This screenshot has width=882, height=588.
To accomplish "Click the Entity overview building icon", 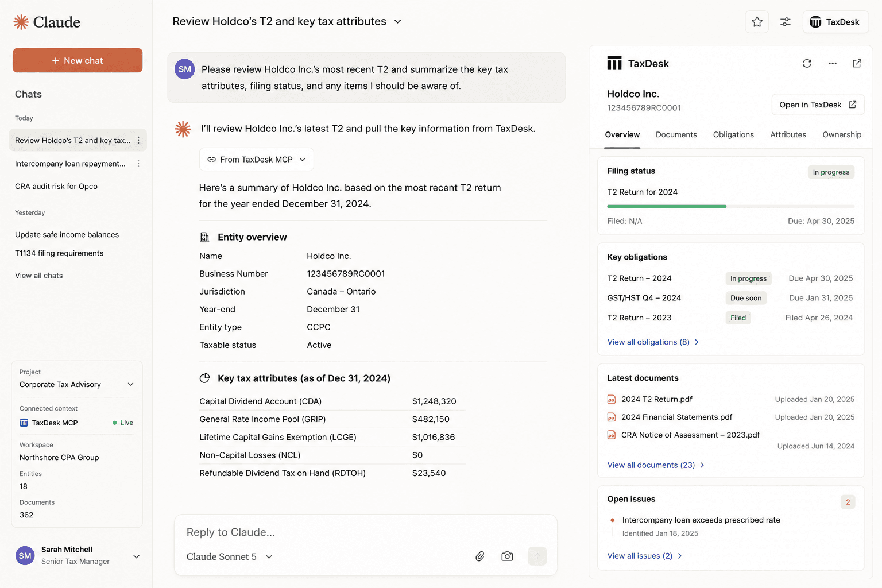I will (x=204, y=237).
